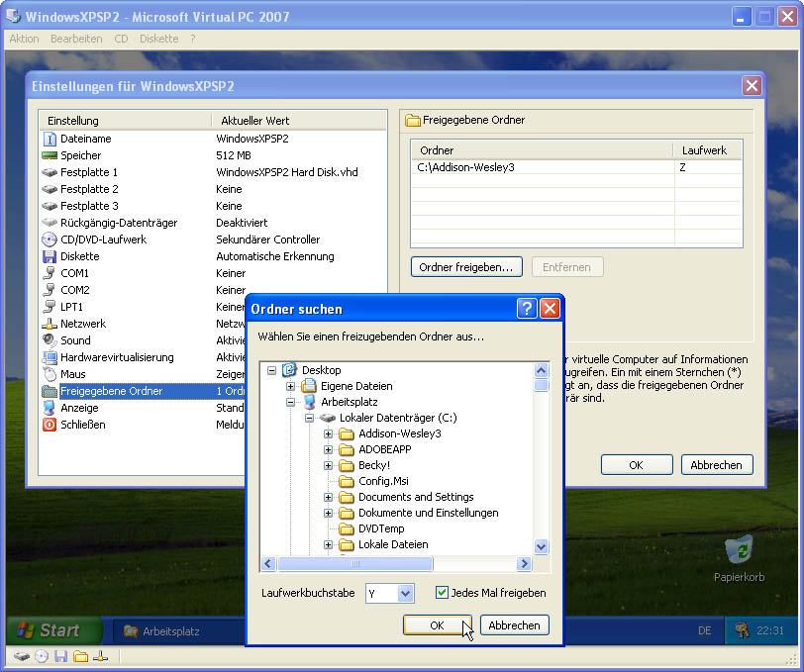804x672 pixels.
Task: Click the Schließen power icon
Action: [x=50, y=425]
